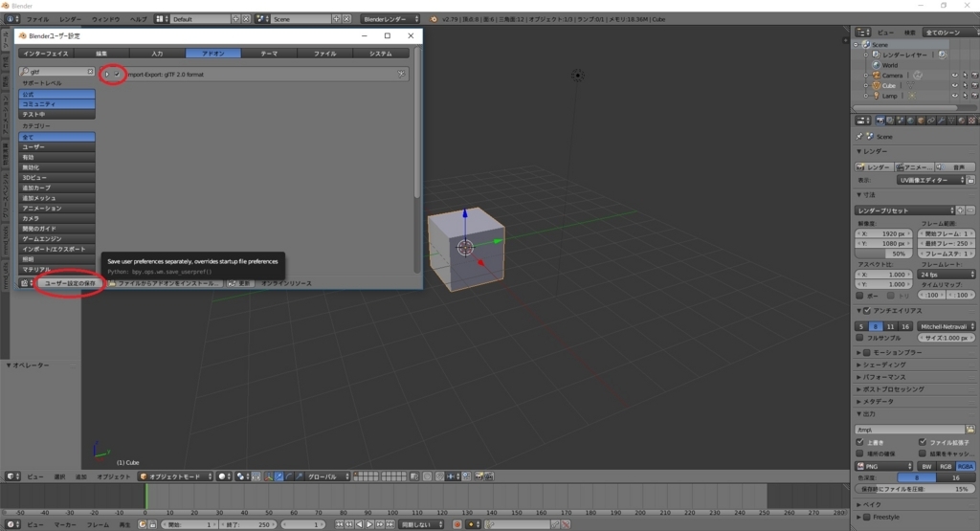980x531 pixels.
Task: Click the red auto-keyframe record button
Action: pyautogui.click(x=457, y=524)
